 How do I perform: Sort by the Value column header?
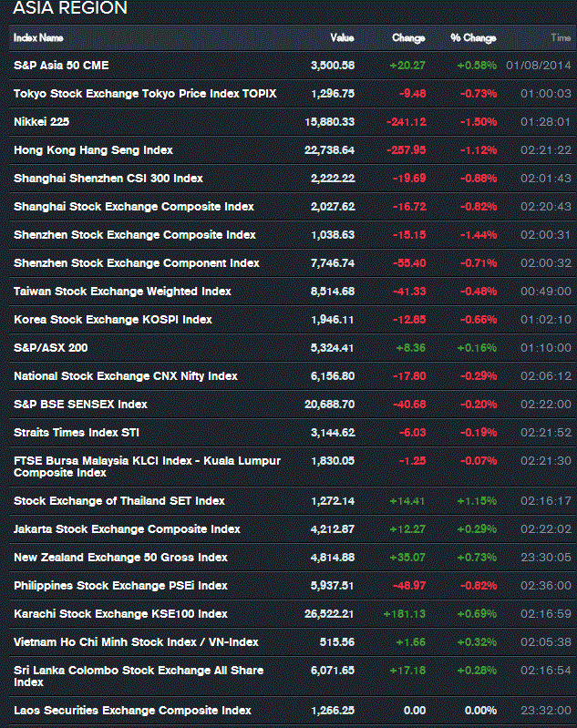click(x=342, y=38)
